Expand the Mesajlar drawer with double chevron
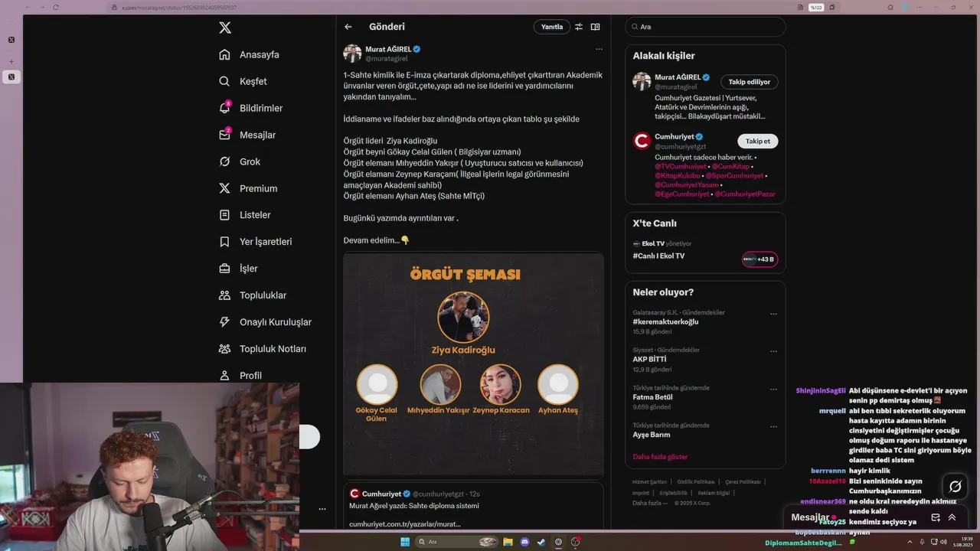The height and width of the screenshot is (551, 980). [x=952, y=517]
